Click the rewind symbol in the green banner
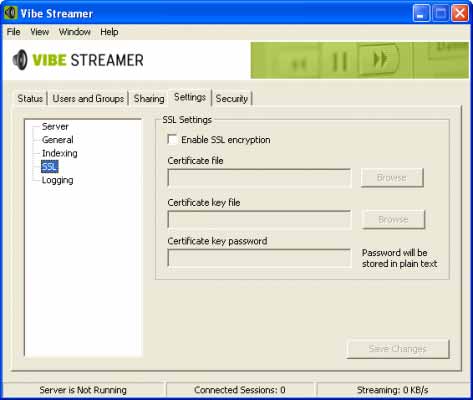 pyautogui.click(x=299, y=64)
